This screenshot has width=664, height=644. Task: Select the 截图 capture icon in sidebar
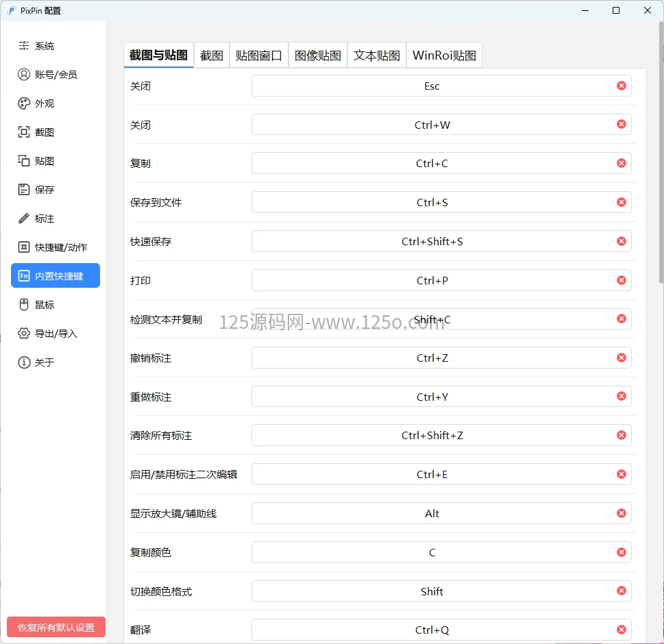[24, 132]
